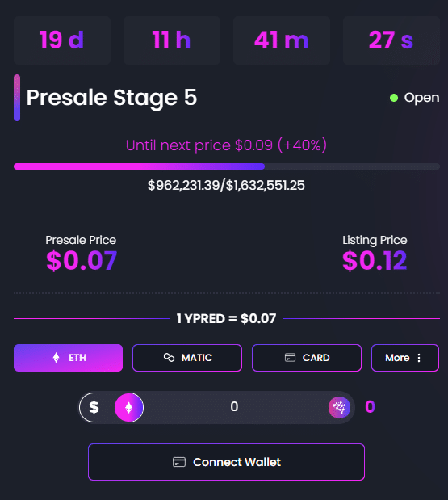Image resolution: width=448 pixels, height=500 pixels.
Task: Click the wallet icon in Connect Wallet
Action: click(x=179, y=462)
